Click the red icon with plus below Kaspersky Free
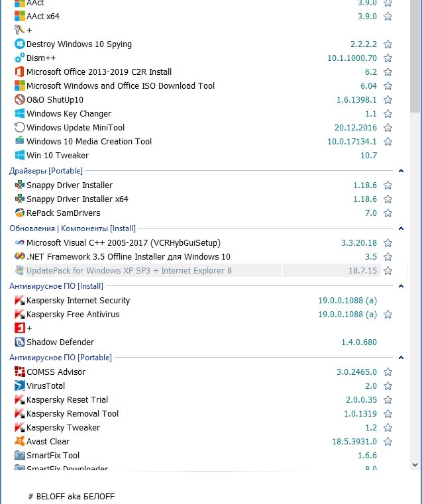Image resolution: width=422 pixels, height=504 pixels. point(20,328)
